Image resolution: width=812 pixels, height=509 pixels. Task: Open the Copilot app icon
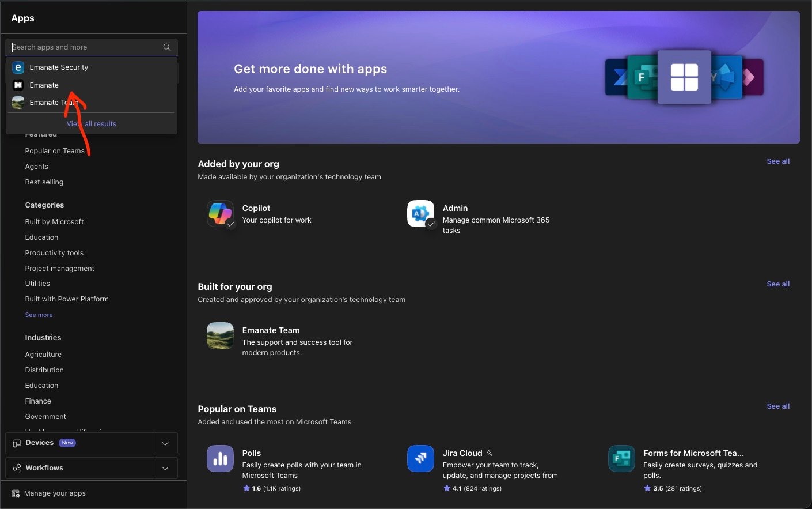[221, 214]
